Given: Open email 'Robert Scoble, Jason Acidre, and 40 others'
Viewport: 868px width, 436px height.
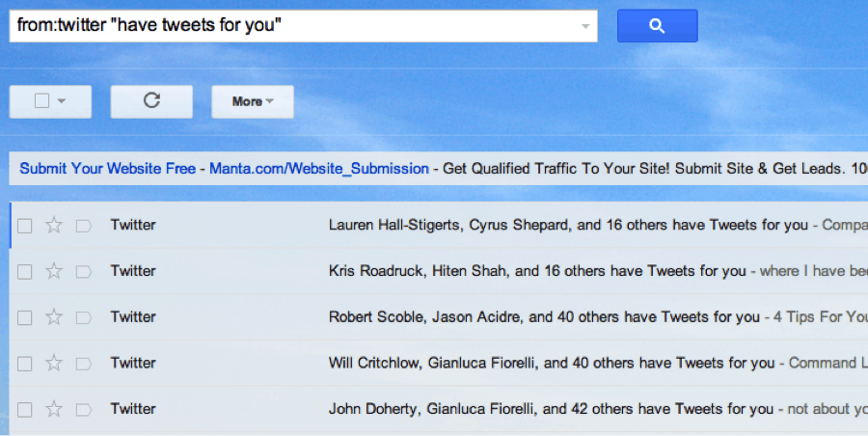Looking at the screenshot, I should point(544,317).
